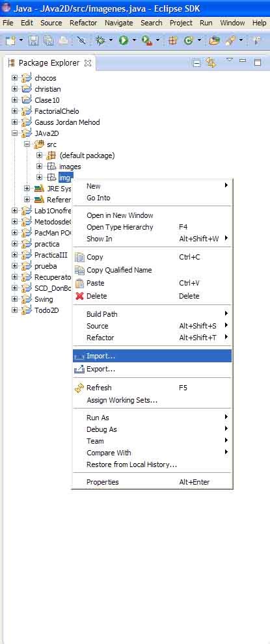
Task: Click the Search flashlight toolbar icon
Action: point(232,40)
